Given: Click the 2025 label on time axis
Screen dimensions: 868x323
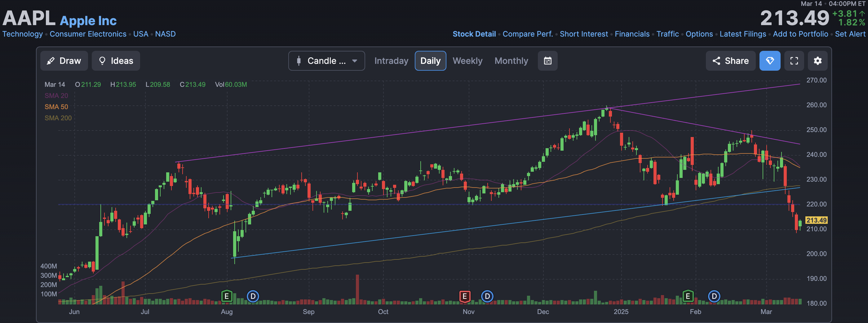Looking at the screenshot, I should [x=621, y=312].
